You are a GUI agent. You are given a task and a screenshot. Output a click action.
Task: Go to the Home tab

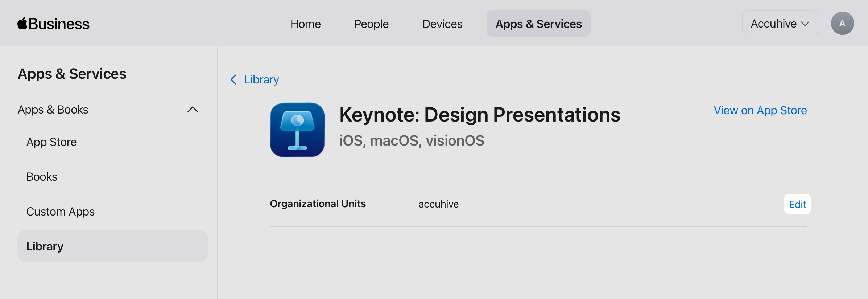[x=305, y=24]
